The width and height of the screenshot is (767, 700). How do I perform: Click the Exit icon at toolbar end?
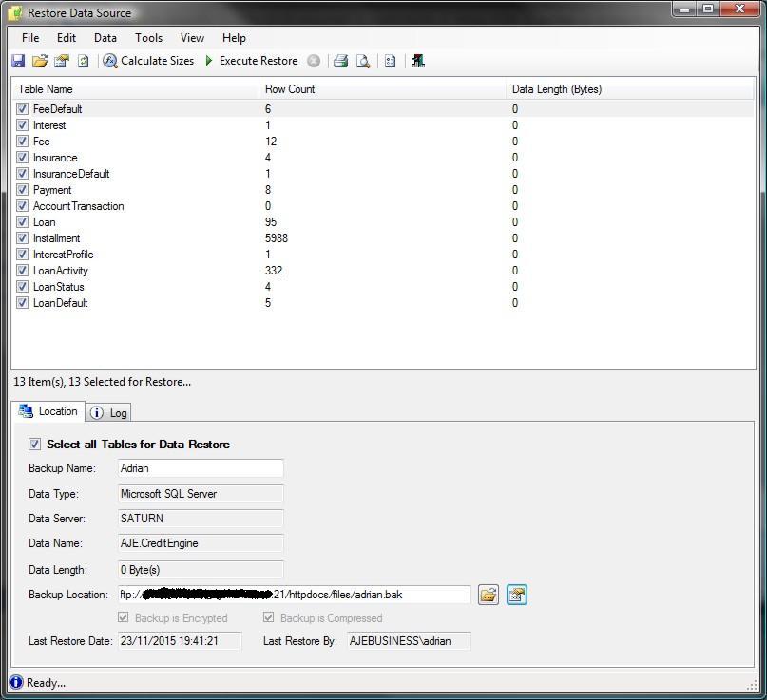pos(417,61)
